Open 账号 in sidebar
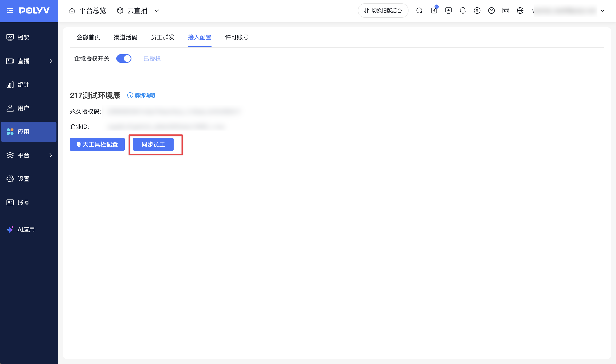The image size is (616, 364). (x=29, y=202)
